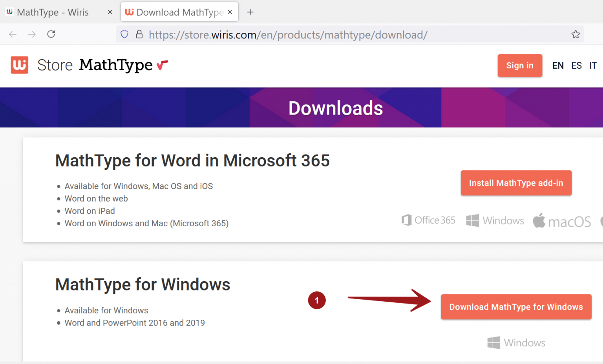Navigate back using the back arrow
This screenshot has height=364, width=603.
pos(13,35)
